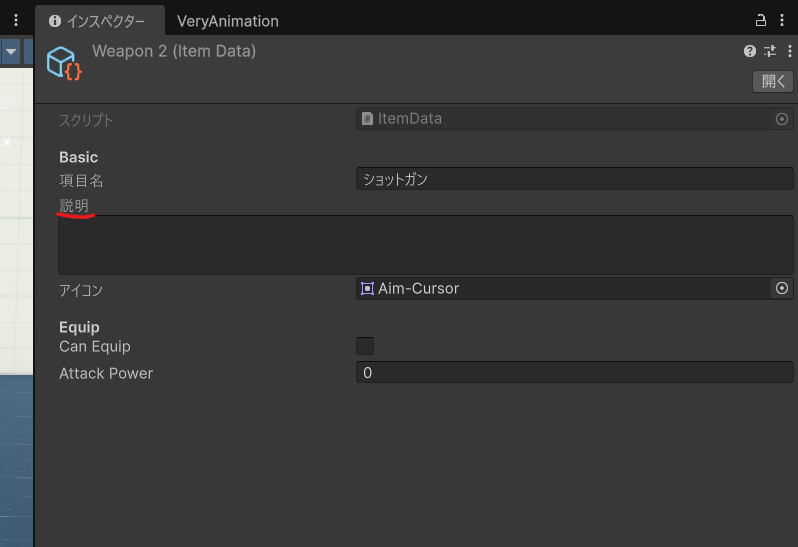Click the 項目名 label
Image resolution: width=798 pixels, height=547 pixels.
(81, 180)
